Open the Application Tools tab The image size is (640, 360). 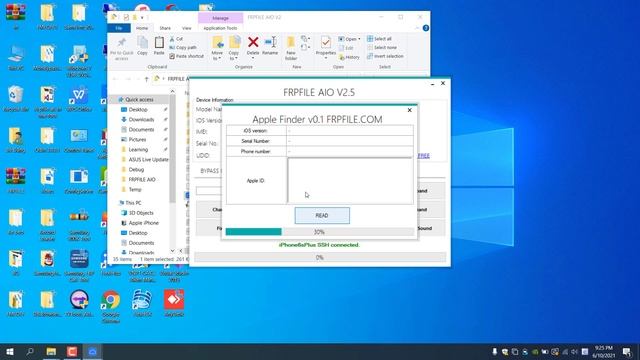[220, 28]
